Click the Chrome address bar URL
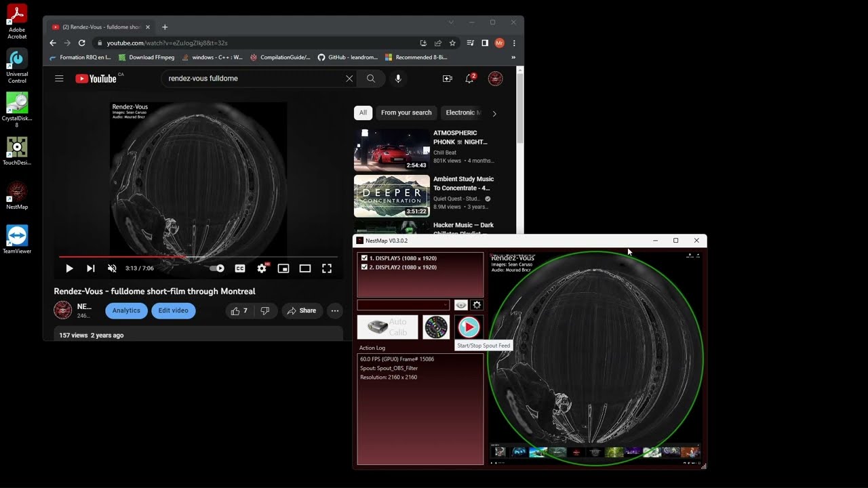Image resolution: width=868 pixels, height=488 pixels. coord(167,43)
